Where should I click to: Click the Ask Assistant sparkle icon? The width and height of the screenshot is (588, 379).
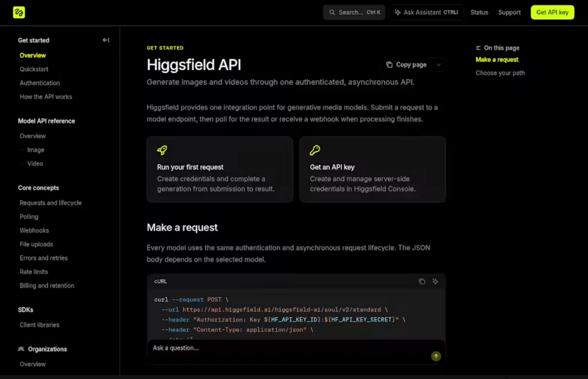coord(398,12)
